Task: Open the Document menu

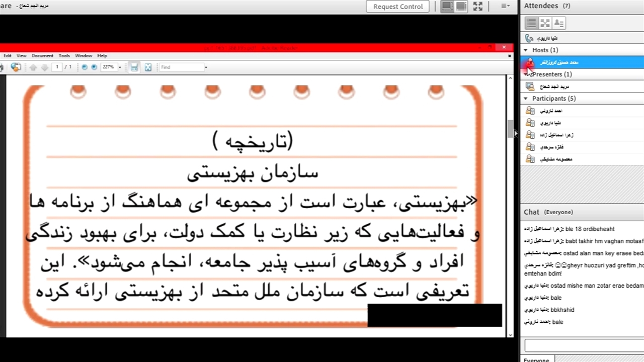Action: coord(42,56)
